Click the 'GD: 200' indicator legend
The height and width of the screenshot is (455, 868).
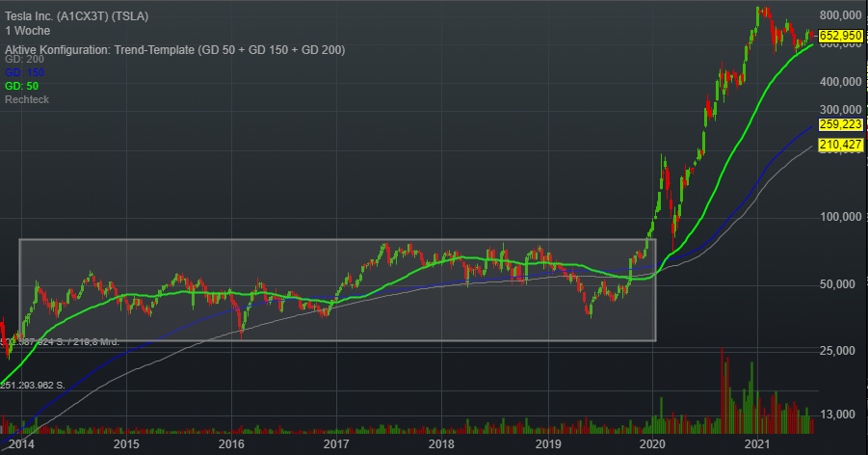coord(24,59)
